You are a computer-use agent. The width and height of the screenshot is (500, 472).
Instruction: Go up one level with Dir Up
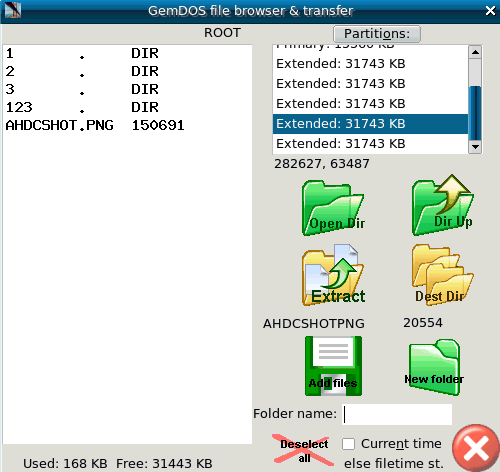click(x=443, y=205)
